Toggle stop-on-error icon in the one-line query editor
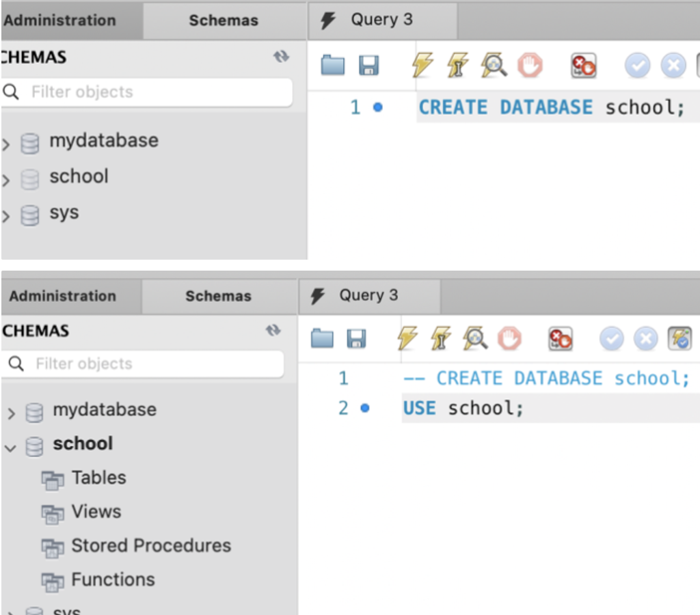This screenshot has width=700, height=615. (583, 66)
